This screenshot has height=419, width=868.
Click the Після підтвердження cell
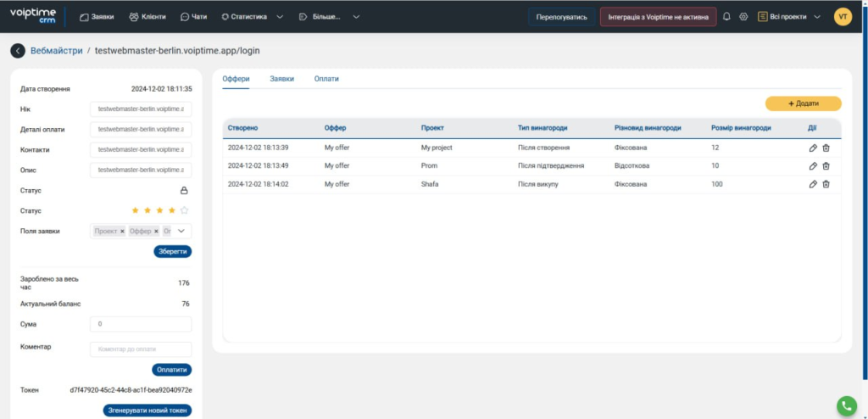coord(551,165)
